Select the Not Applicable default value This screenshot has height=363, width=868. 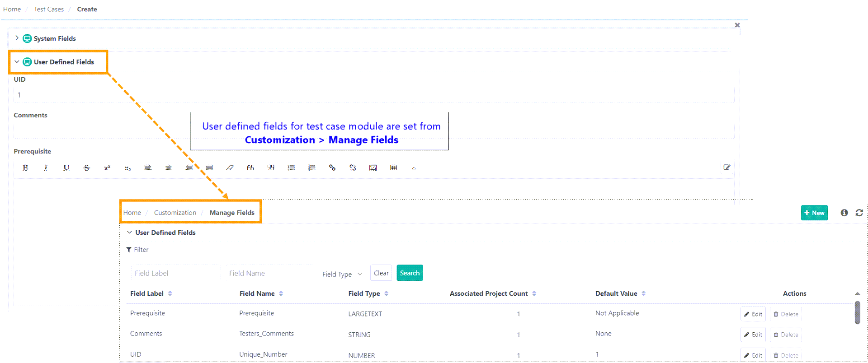tap(617, 313)
